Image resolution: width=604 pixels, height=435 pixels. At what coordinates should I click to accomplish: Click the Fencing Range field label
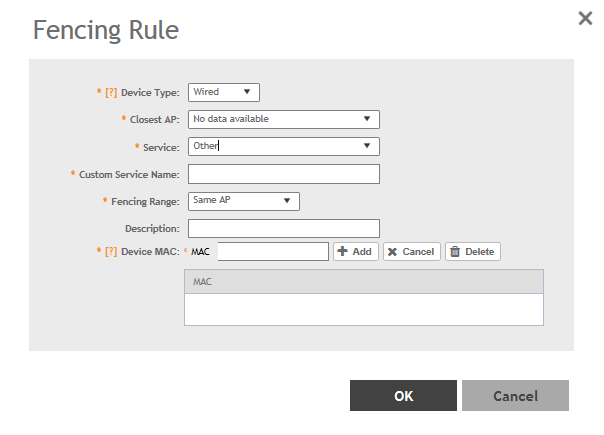click(x=145, y=201)
